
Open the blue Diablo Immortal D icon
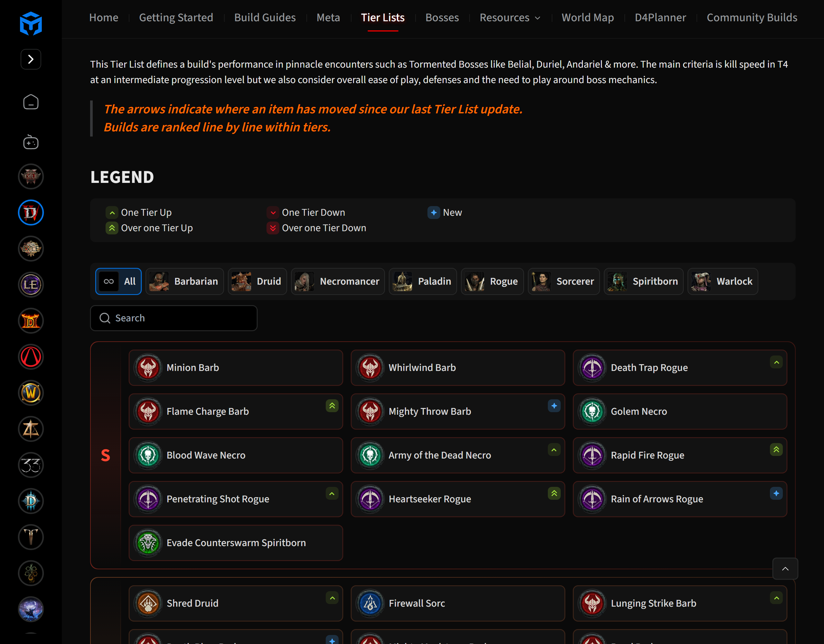31,501
